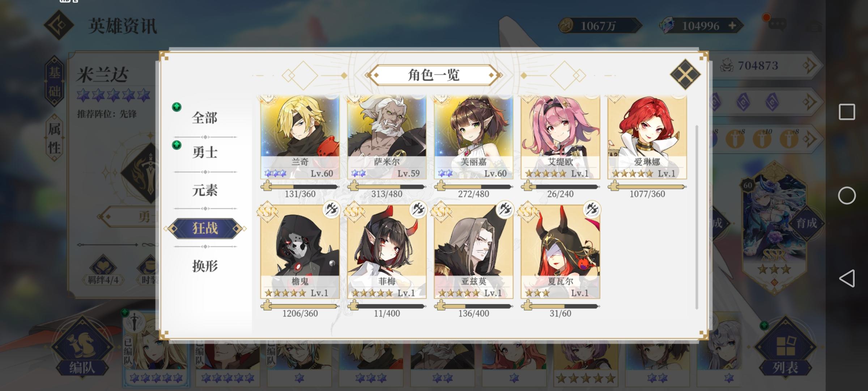The height and width of the screenshot is (391, 868).
Task: Open the chat bubble icon with red dot
Action: click(x=776, y=25)
